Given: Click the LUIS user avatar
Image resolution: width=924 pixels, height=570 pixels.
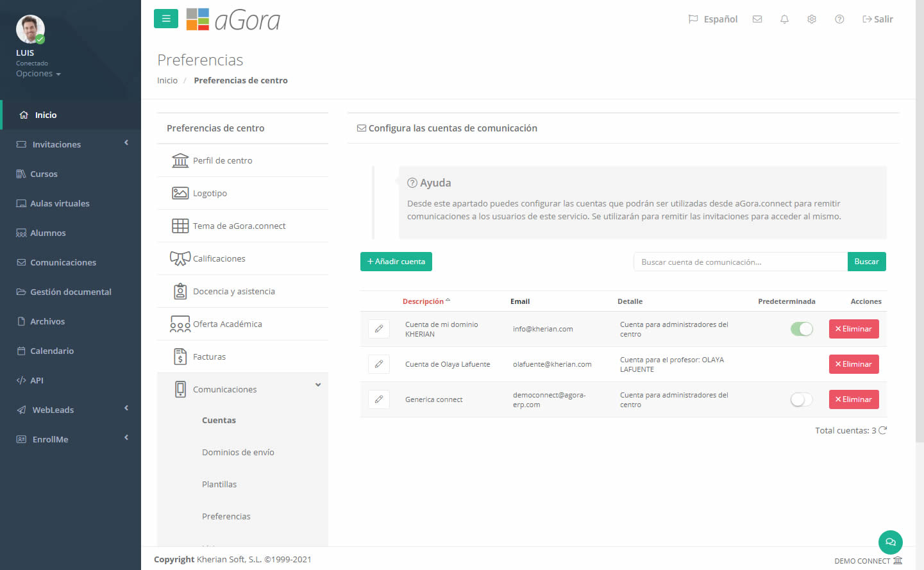Looking at the screenshot, I should (x=30, y=29).
